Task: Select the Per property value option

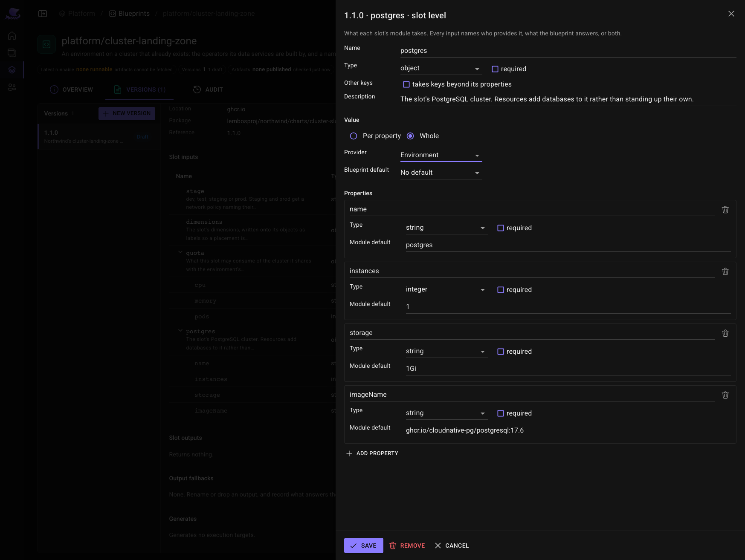Action: tap(354, 136)
